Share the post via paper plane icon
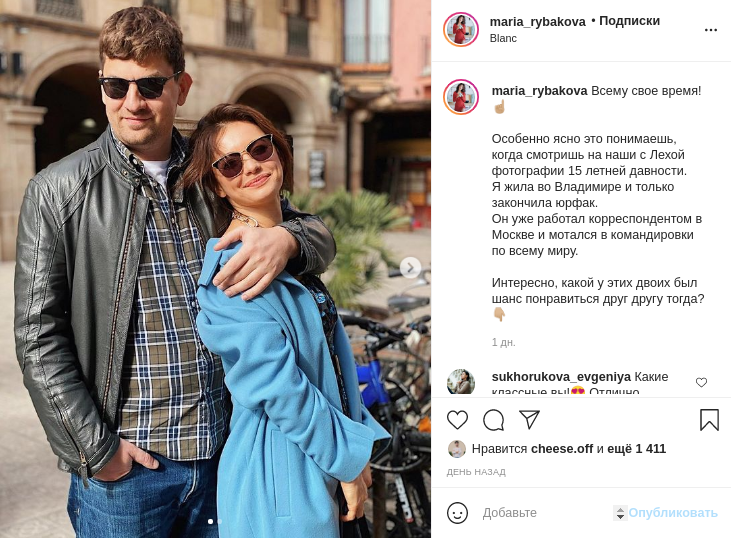 coord(529,420)
